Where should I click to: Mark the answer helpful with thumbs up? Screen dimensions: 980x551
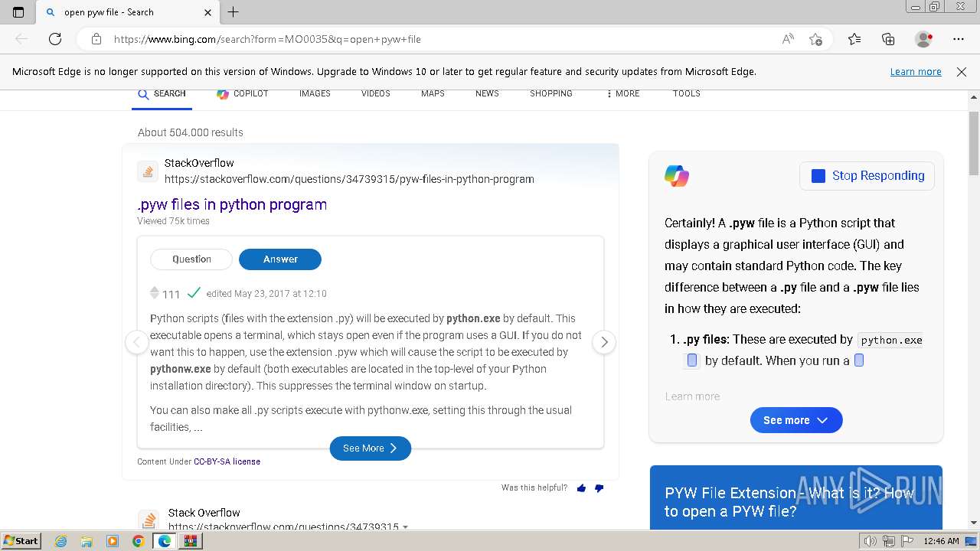[581, 488]
